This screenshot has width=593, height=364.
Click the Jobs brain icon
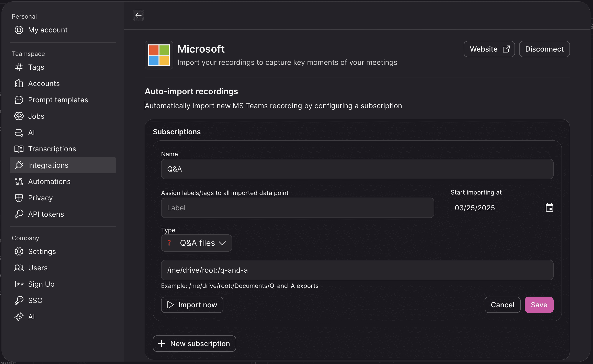[x=19, y=116]
